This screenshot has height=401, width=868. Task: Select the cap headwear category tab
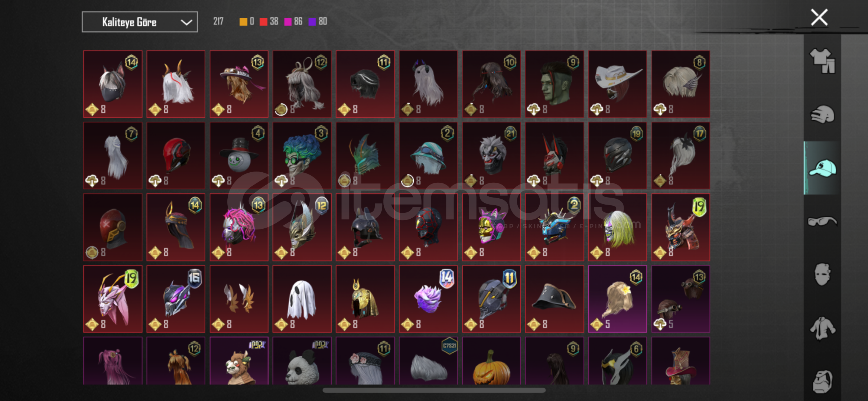click(822, 168)
